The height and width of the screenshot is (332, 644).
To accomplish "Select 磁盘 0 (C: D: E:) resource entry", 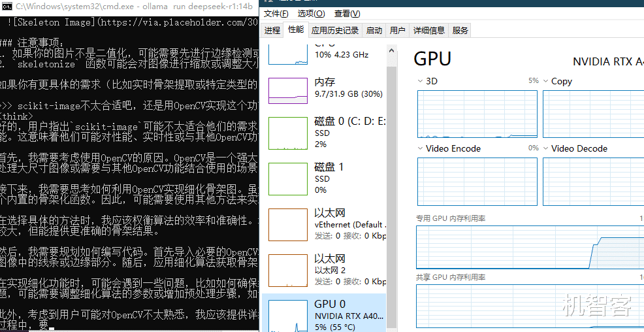I will (324, 133).
